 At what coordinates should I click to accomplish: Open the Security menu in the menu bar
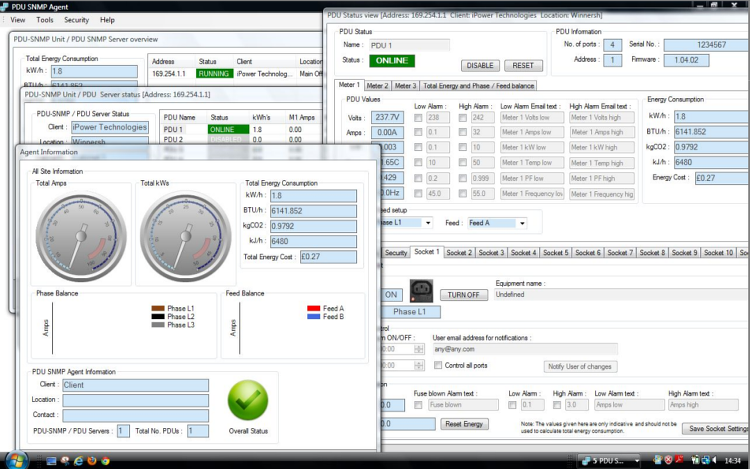[77, 20]
